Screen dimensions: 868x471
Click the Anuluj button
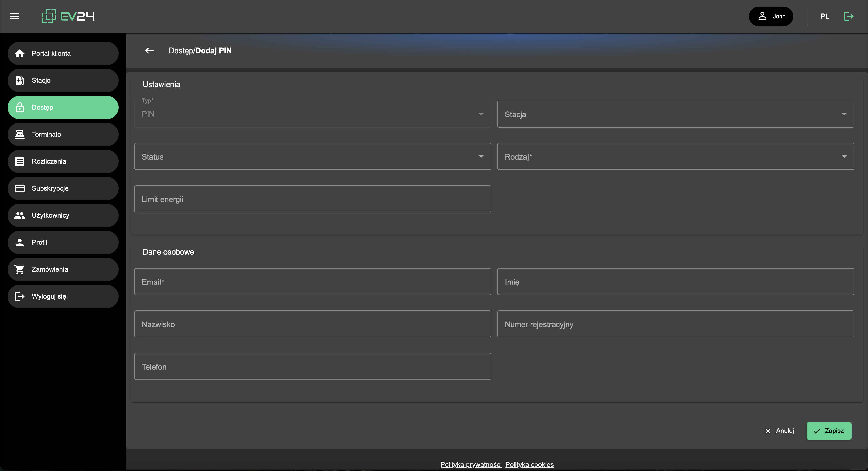click(779, 431)
